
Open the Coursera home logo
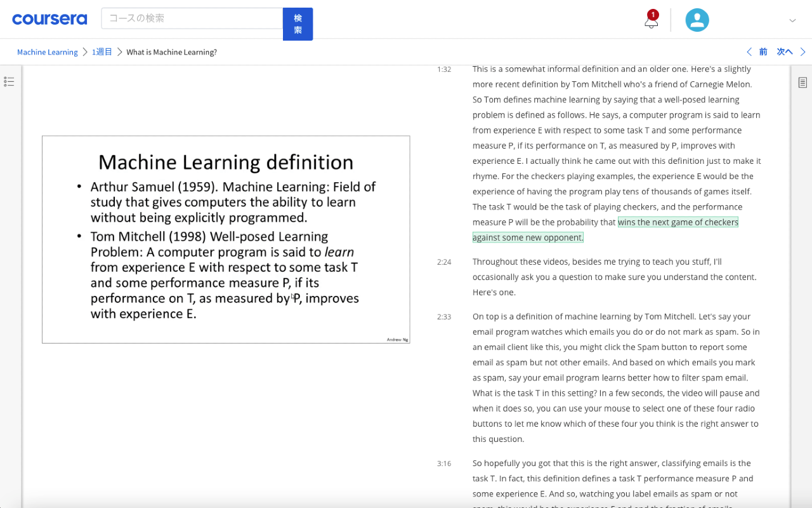[49, 19]
